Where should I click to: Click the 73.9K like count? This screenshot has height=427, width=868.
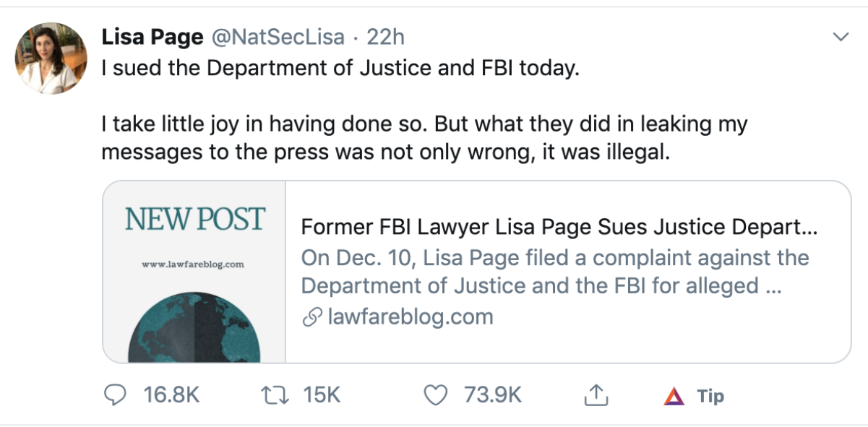point(492,395)
